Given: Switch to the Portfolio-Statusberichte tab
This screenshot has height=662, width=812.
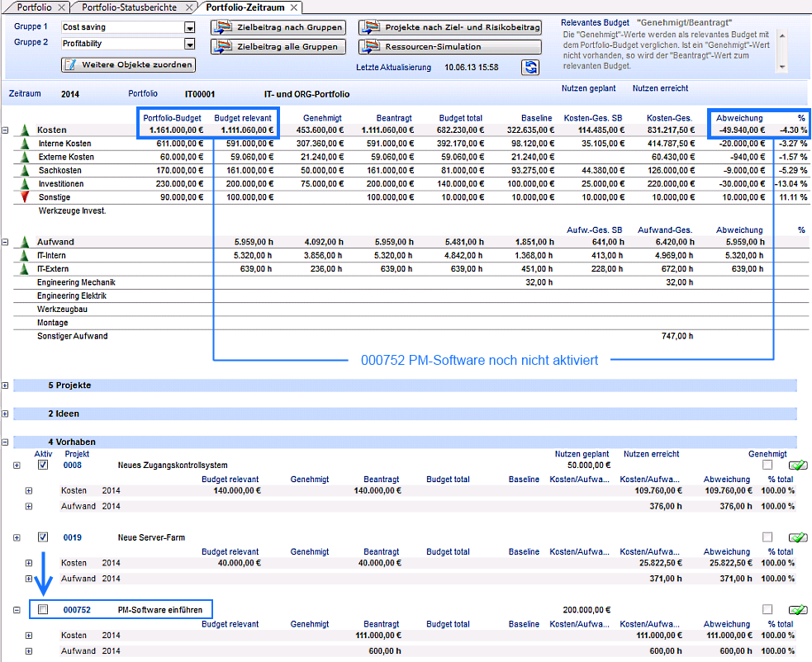Looking at the screenshot, I should pyautogui.click(x=131, y=7).
